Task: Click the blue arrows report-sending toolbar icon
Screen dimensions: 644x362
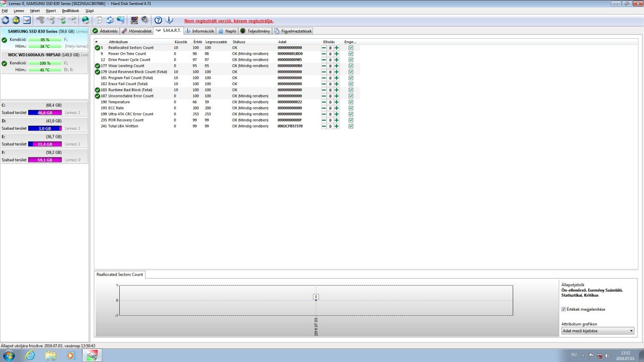Action: tap(110, 20)
